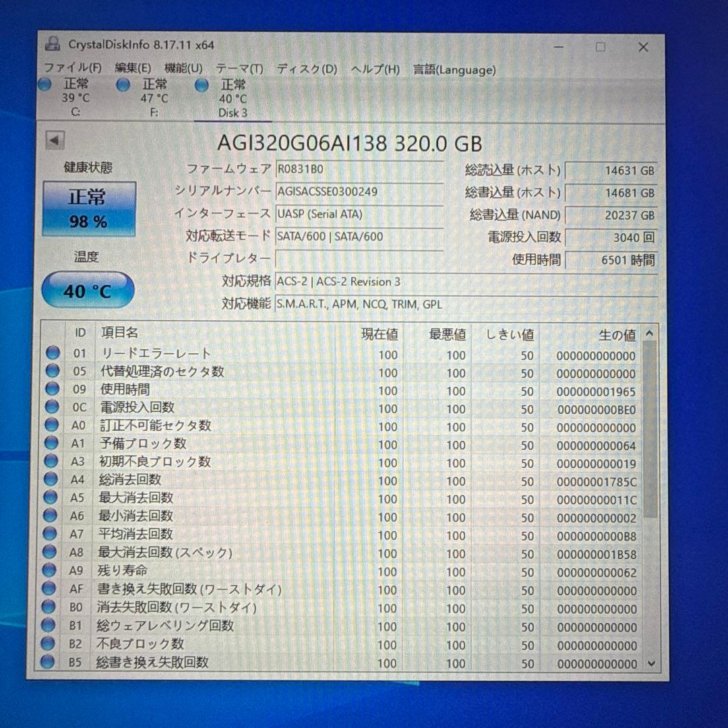Click the firmware field R0831B0

pos(359,169)
